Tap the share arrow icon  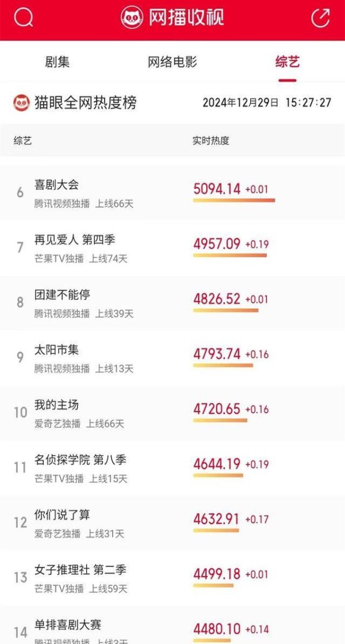click(320, 18)
